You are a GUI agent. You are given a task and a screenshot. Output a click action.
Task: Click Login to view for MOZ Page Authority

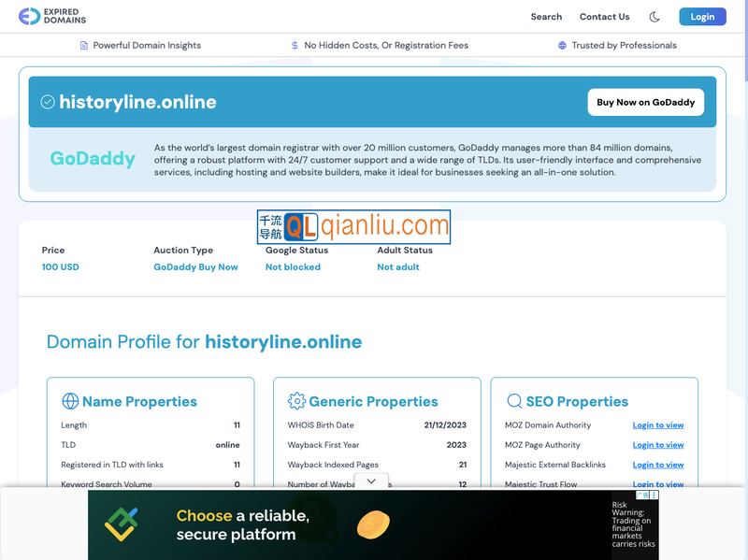click(x=658, y=445)
